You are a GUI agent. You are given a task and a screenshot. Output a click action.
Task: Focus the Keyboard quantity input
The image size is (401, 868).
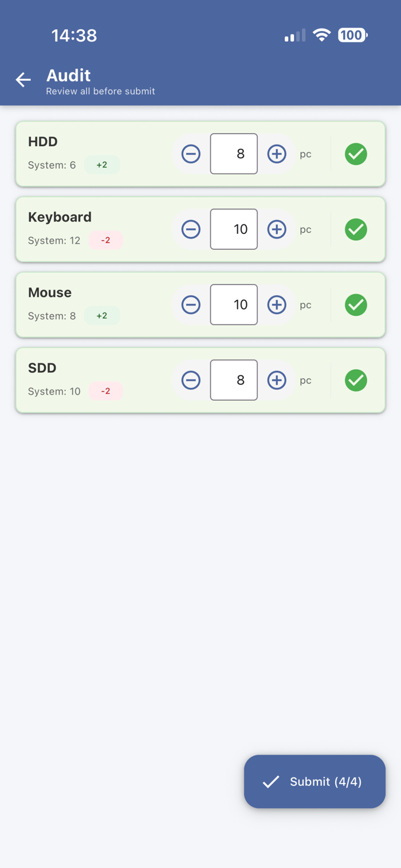(234, 229)
